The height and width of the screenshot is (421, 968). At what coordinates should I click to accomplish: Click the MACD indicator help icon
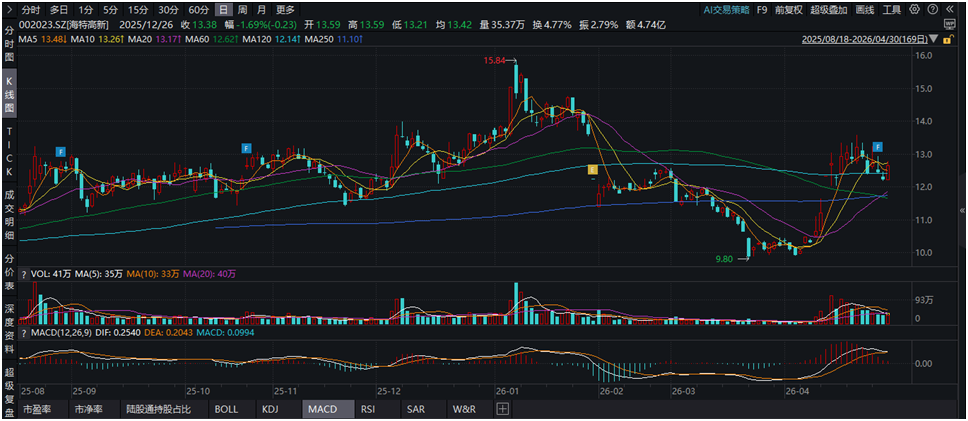point(23,333)
